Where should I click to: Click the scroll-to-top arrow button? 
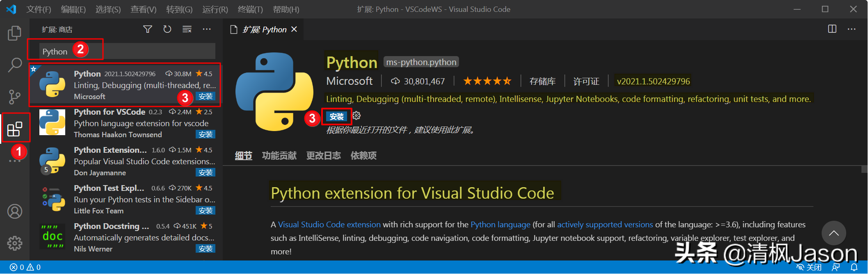834,233
